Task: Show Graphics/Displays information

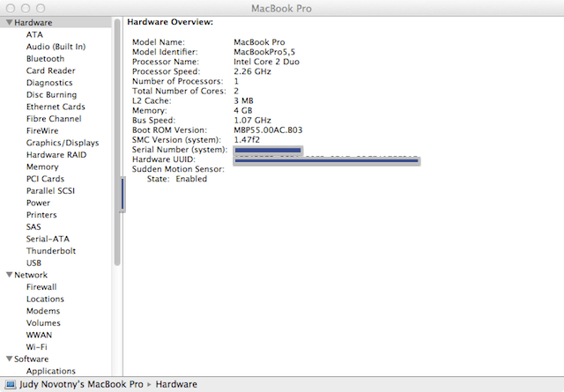Action: (x=63, y=143)
